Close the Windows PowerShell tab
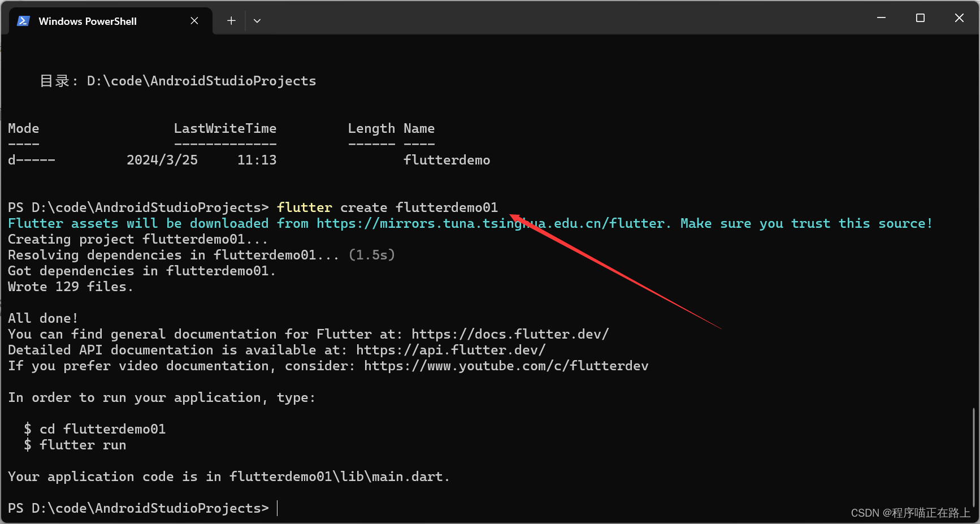 [194, 21]
